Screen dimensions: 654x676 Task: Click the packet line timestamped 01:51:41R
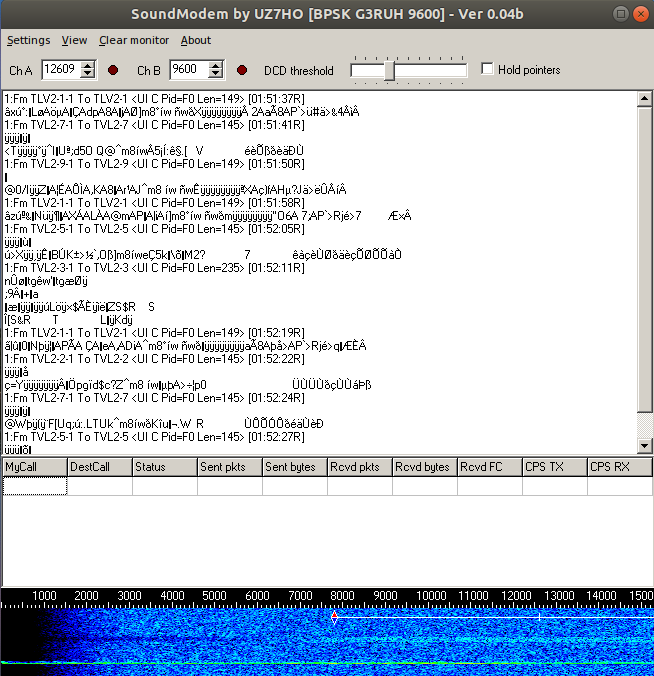[154, 125]
